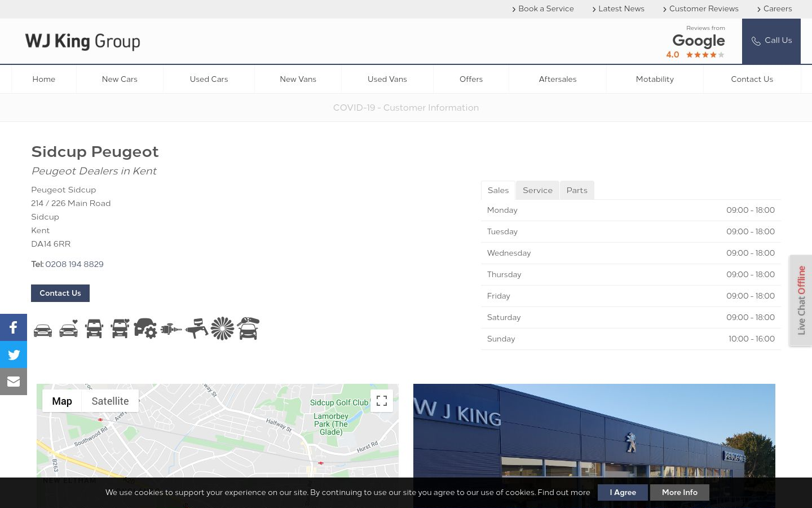812x508 pixels.
Task: Open the Parts opening hours tab
Action: pos(577,190)
